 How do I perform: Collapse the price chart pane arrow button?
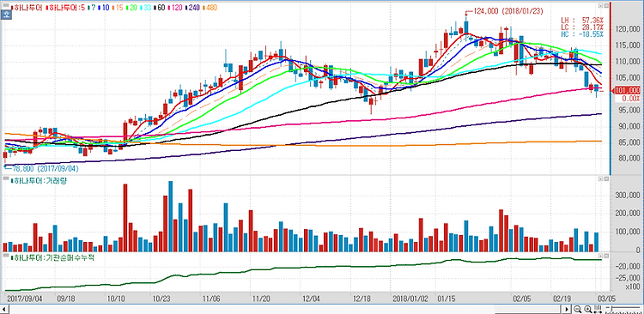600,7
